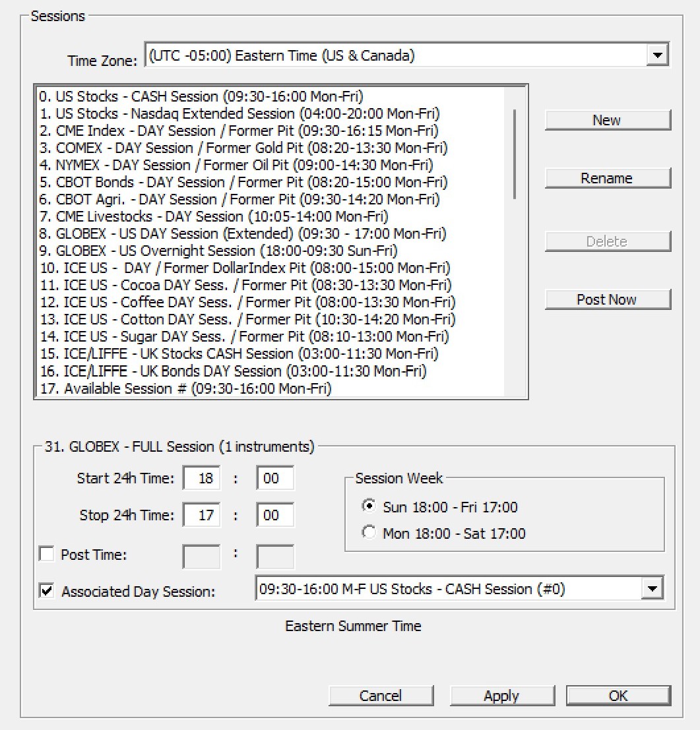Screen dimensions: 700x730
Task: Select '15. ICE/LIFFE - UK Stocks CASH Session' row
Action: (271, 354)
